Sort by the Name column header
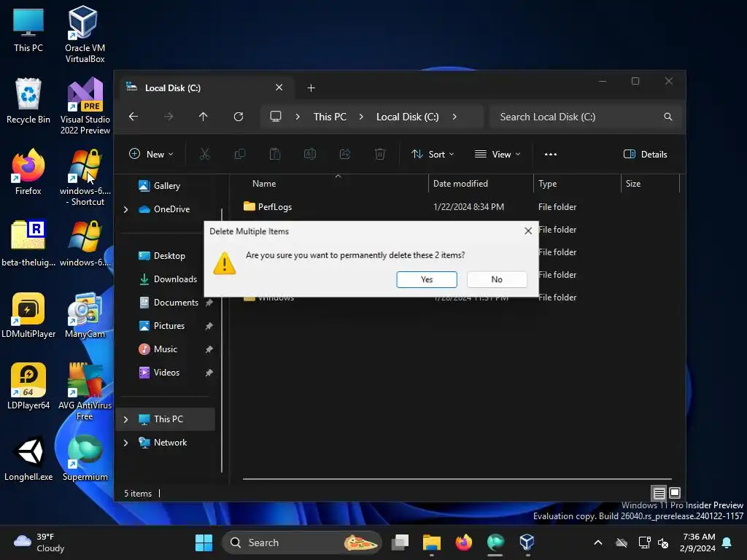 tap(264, 184)
